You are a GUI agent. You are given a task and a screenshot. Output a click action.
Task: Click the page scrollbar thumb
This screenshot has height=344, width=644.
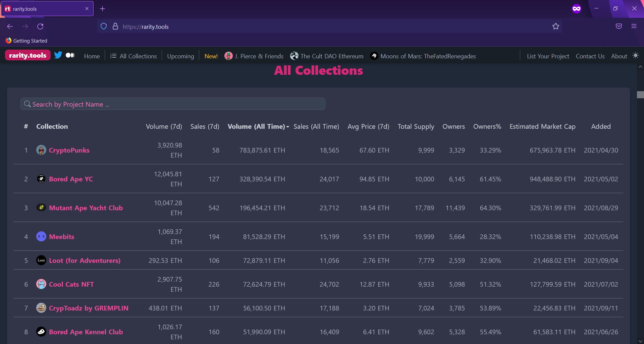(x=640, y=95)
